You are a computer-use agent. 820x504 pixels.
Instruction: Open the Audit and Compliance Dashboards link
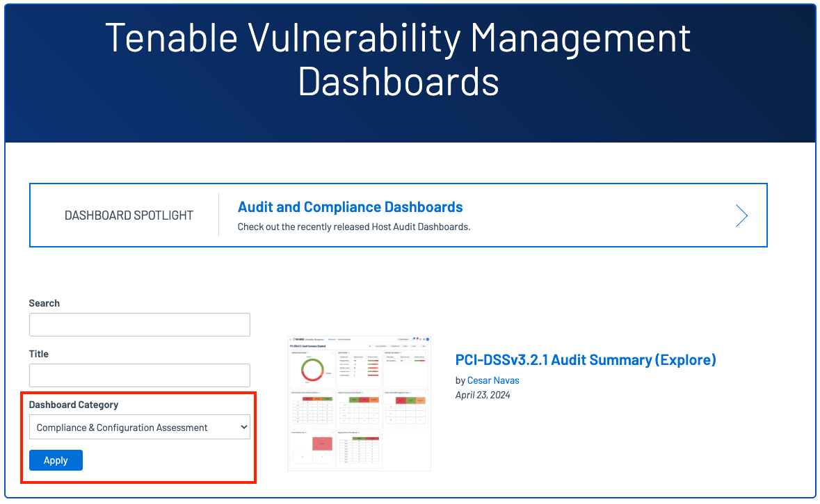(x=350, y=207)
